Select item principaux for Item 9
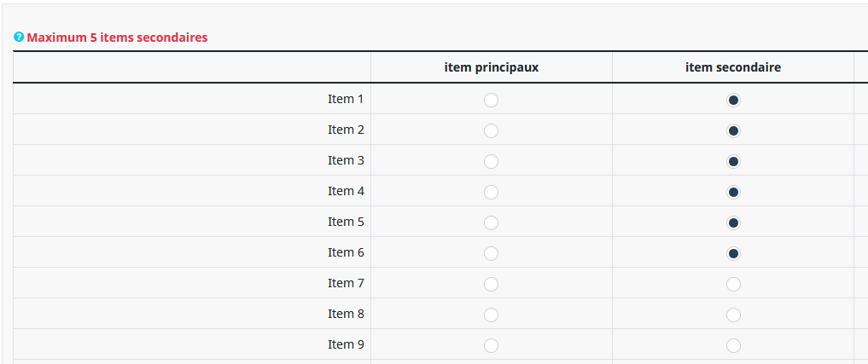This screenshot has width=868, height=364. coord(491,345)
